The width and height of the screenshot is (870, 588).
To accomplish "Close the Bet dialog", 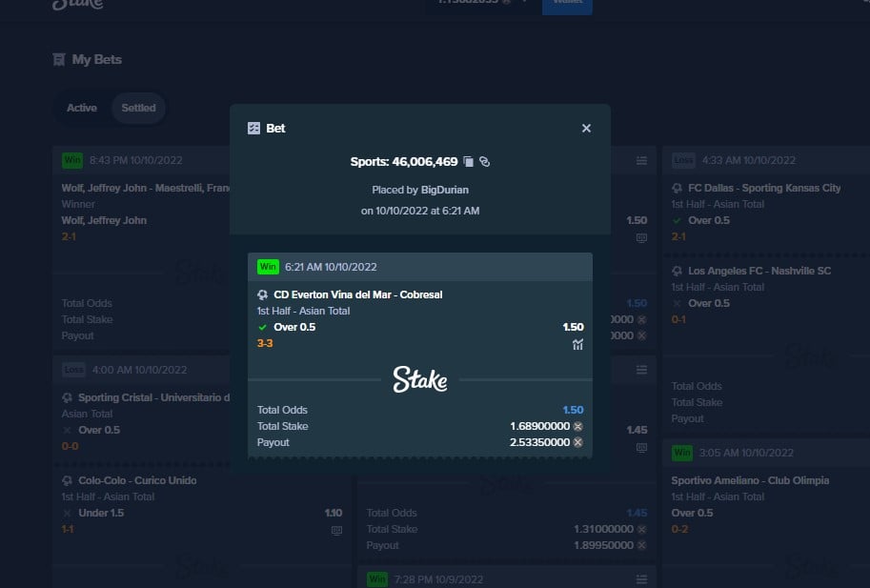I will click(586, 128).
